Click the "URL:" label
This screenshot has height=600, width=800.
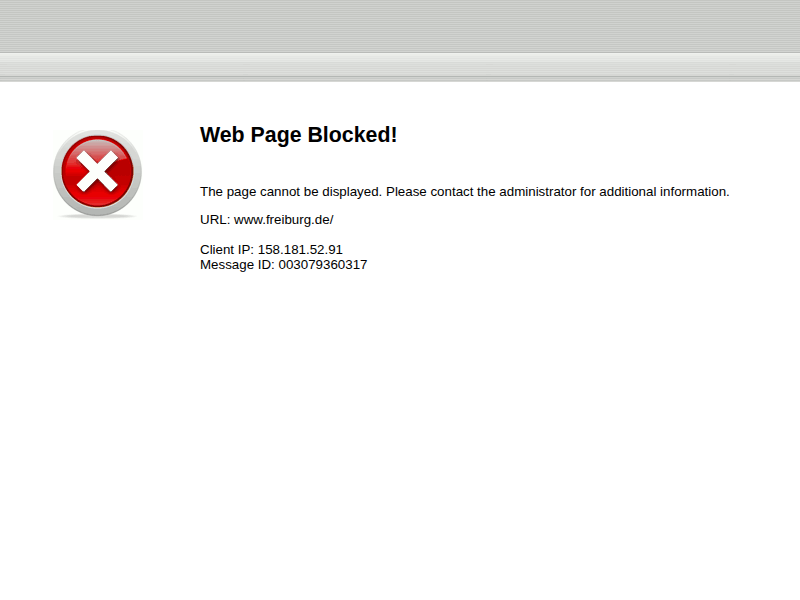215,220
